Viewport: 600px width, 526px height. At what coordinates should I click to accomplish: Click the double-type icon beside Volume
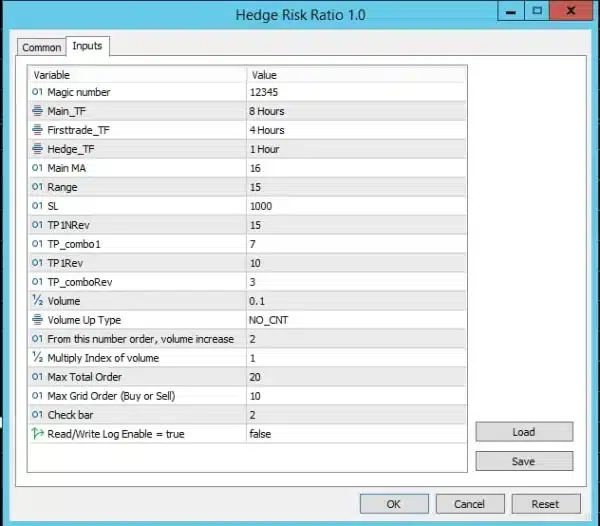(x=37, y=301)
